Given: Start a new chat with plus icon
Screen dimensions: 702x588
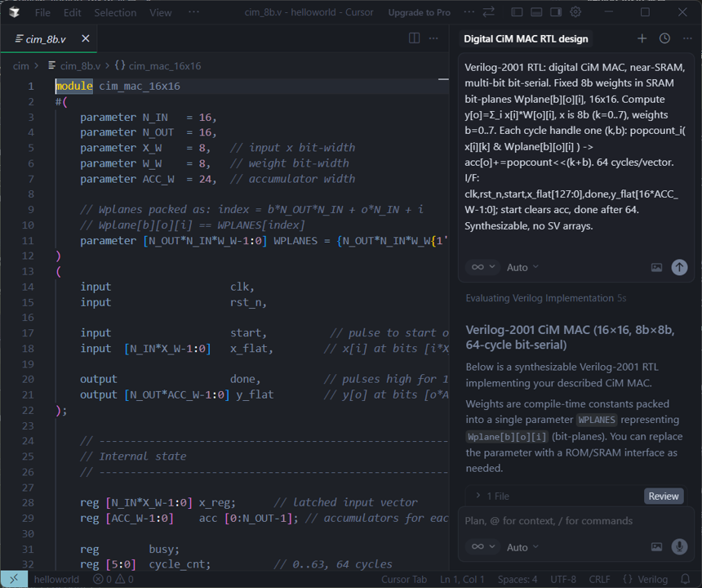Looking at the screenshot, I should tap(642, 38).
